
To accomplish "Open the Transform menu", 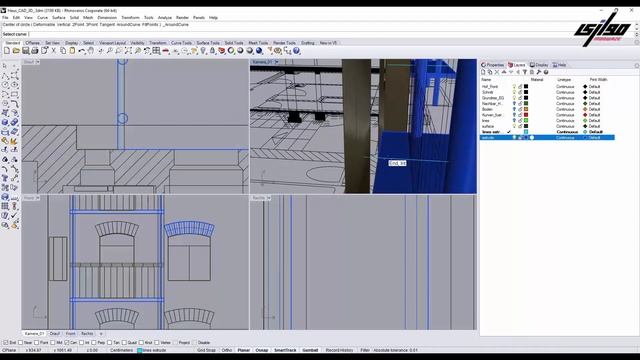I will click(130, 18).
